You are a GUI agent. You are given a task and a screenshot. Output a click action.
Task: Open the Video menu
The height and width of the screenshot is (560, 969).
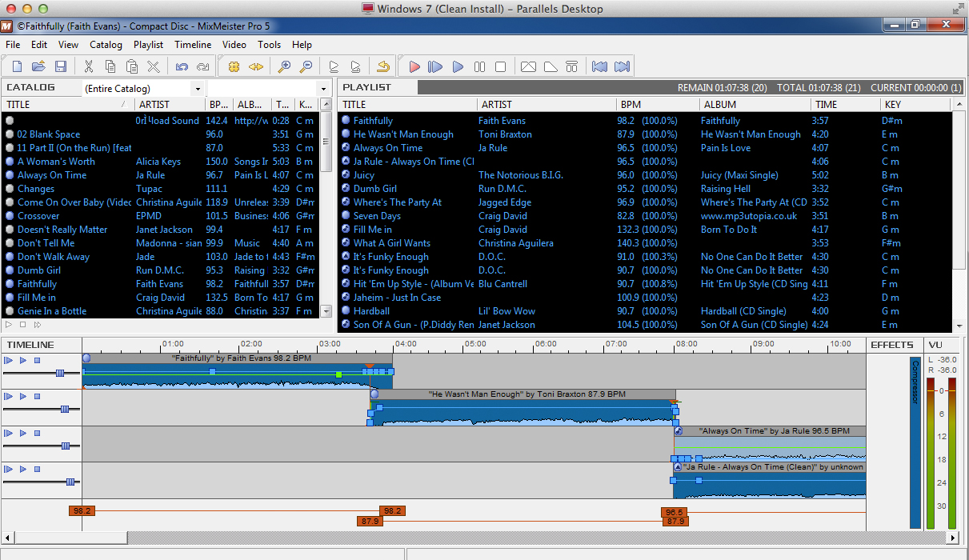coord(234,45)
